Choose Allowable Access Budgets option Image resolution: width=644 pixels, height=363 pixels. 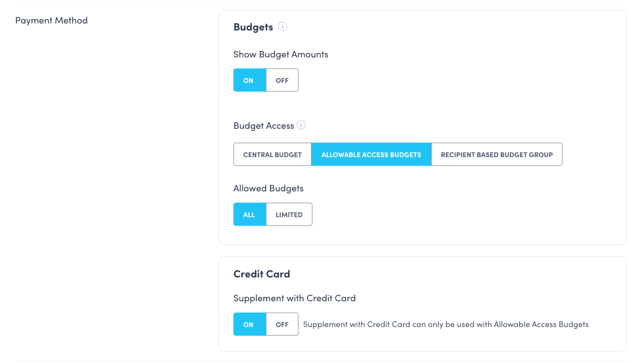[x=371, y=155]
